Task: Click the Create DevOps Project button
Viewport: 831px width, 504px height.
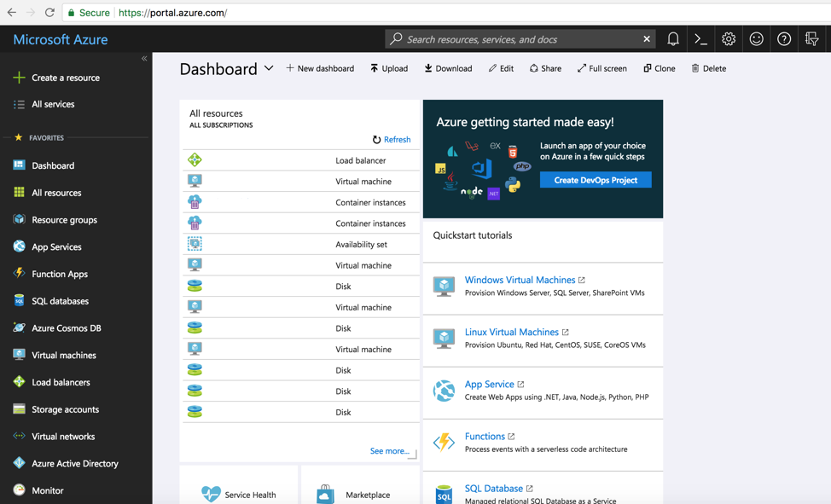Action: click(x=595, y=180)
